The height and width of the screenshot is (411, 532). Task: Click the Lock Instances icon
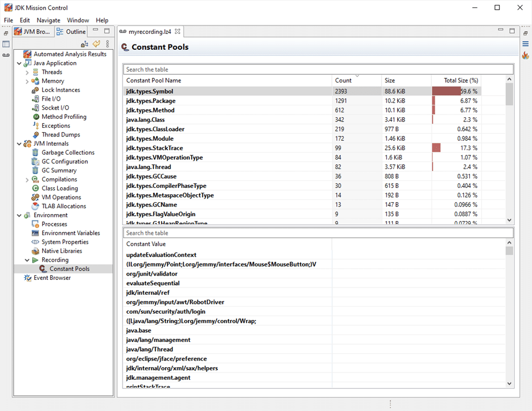tap(35, 90)
